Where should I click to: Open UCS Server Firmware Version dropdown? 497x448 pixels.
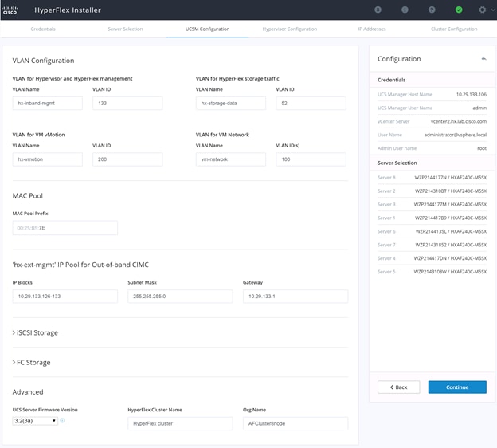pyautogui.click(x=35, y=421)
